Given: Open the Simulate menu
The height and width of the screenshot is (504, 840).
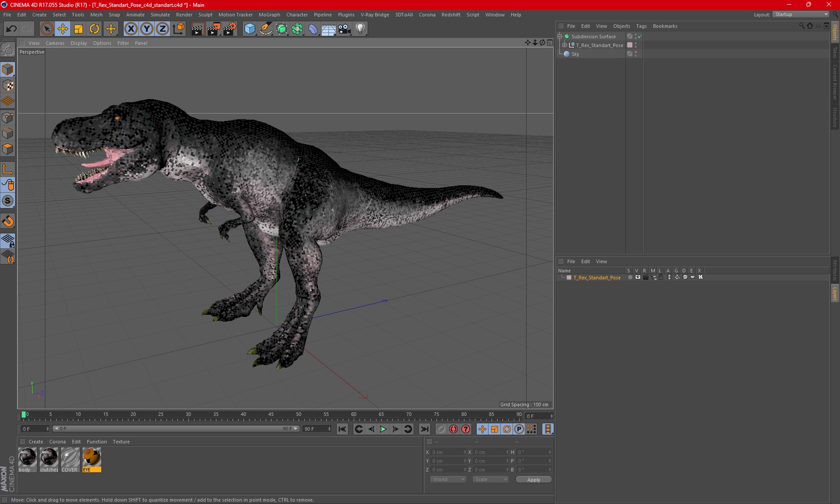Looking at the screenshot, I should click(x=160, y=14).
